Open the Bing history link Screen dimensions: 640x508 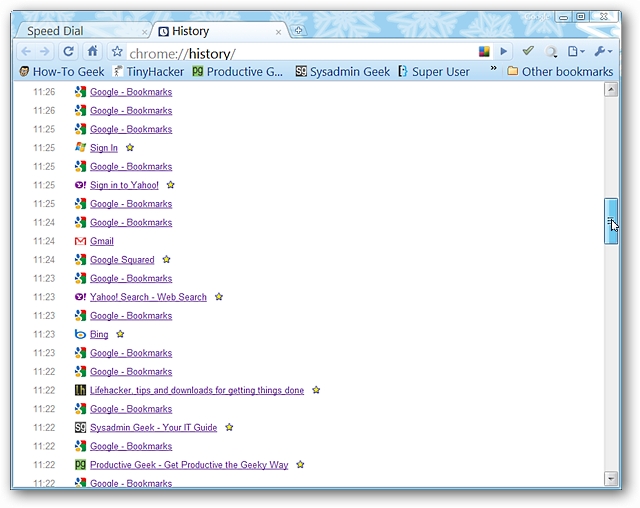point(99,335)
